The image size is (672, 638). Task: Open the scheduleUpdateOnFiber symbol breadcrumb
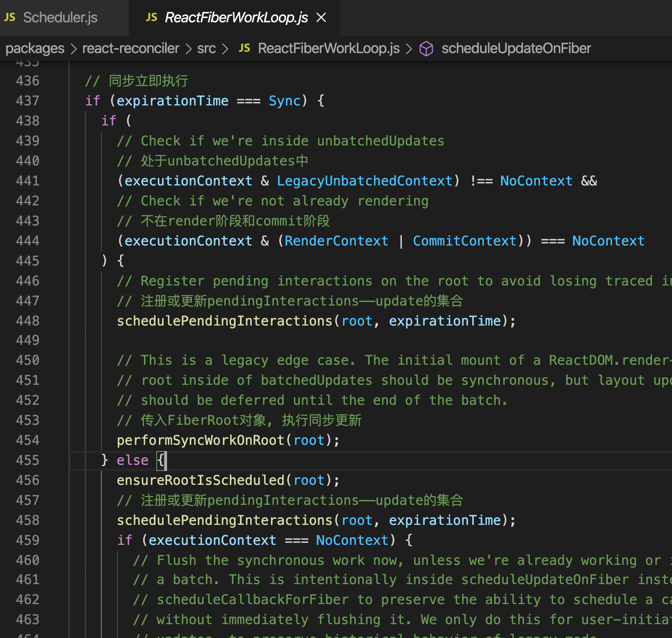point(516,48)
